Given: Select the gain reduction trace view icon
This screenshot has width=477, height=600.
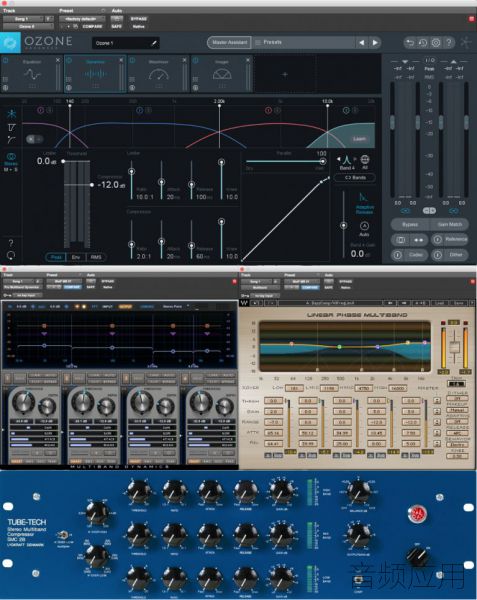Looking at the screenshot, I should 11,140.
